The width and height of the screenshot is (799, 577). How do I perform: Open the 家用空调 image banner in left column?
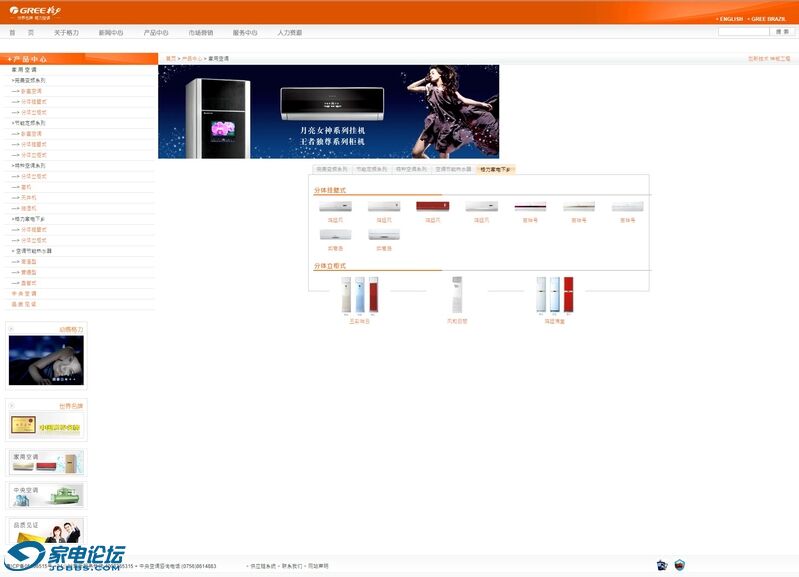click(x=46, y=462)
